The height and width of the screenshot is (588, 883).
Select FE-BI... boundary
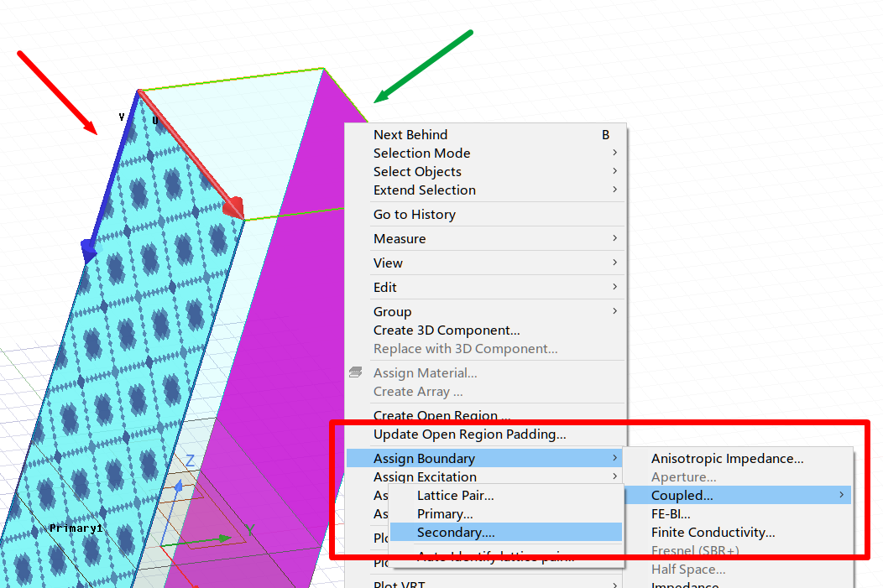[739, 513]
